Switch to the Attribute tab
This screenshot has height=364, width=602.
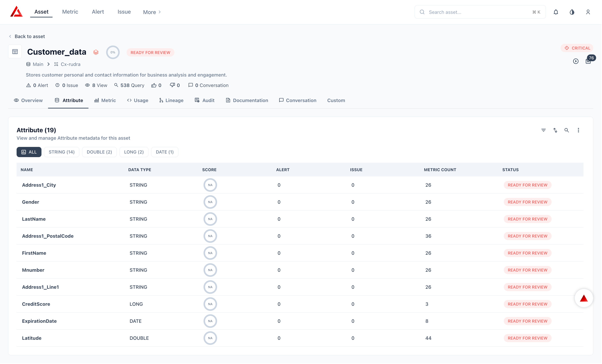[x=69, y=100]
